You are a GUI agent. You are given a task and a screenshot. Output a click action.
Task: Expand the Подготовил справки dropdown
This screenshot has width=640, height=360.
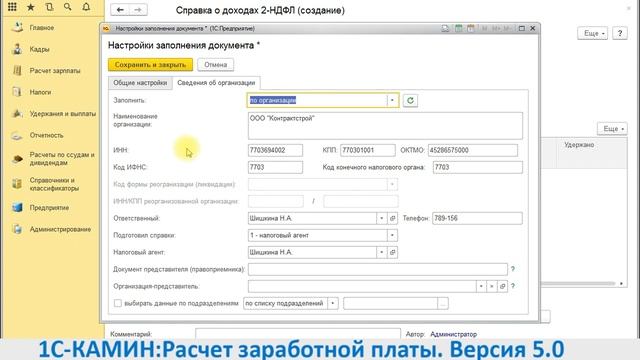392,236
